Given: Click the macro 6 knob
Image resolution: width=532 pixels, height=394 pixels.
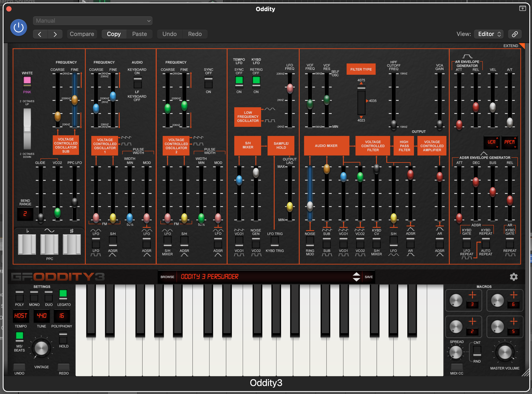Looking at the screenshot, I should click(x=497, y=300).
